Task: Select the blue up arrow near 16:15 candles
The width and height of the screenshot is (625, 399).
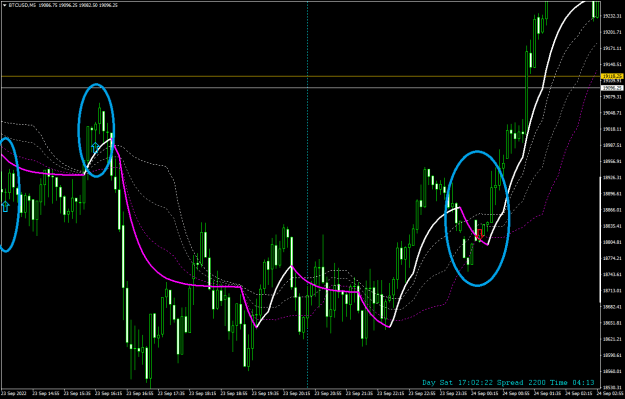Action: [x=95, y=147]
